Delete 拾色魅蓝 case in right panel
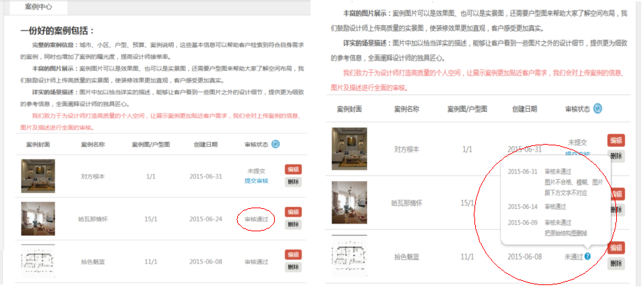The image size is (644, 290). point(616,263)
